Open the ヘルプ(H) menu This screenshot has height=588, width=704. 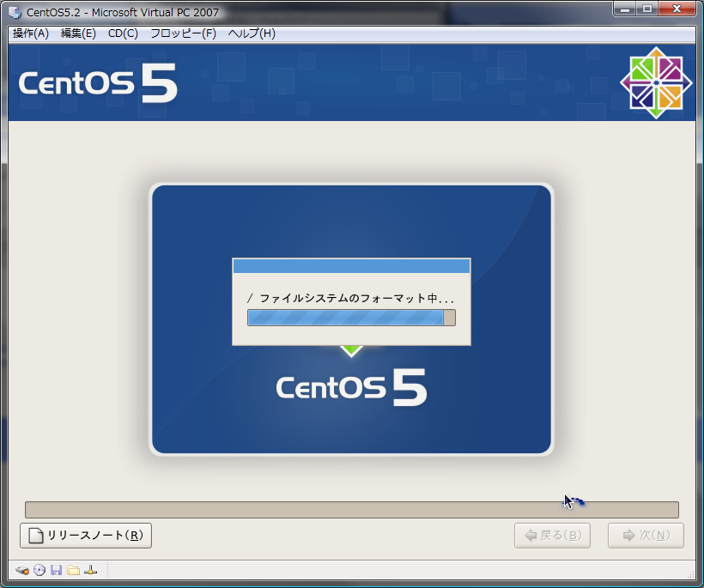(x=252, y=33)
